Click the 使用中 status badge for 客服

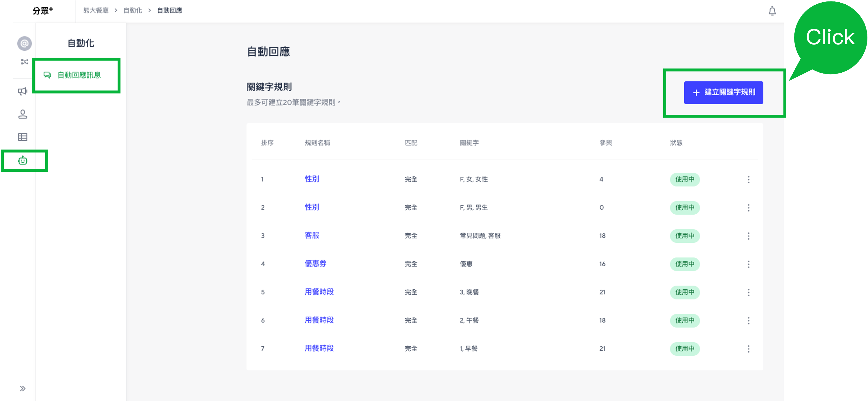(684, 236)
